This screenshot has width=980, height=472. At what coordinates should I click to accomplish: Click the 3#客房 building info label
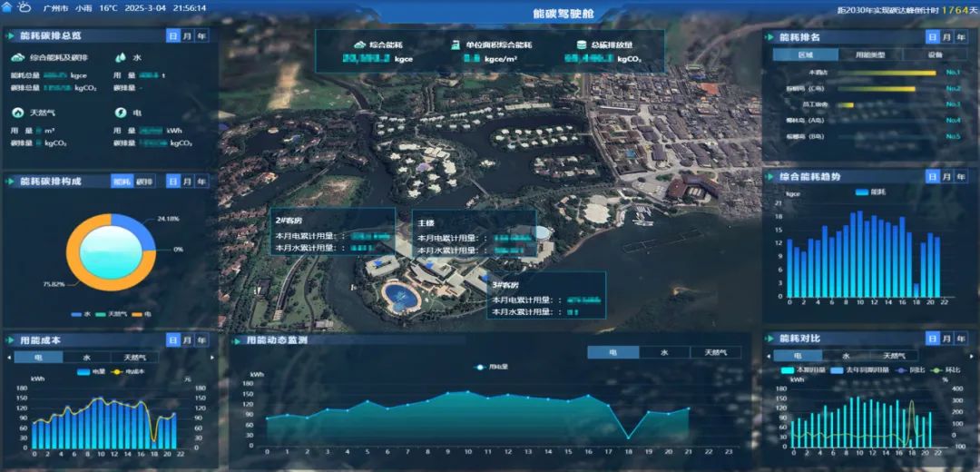tap(505, 284)
